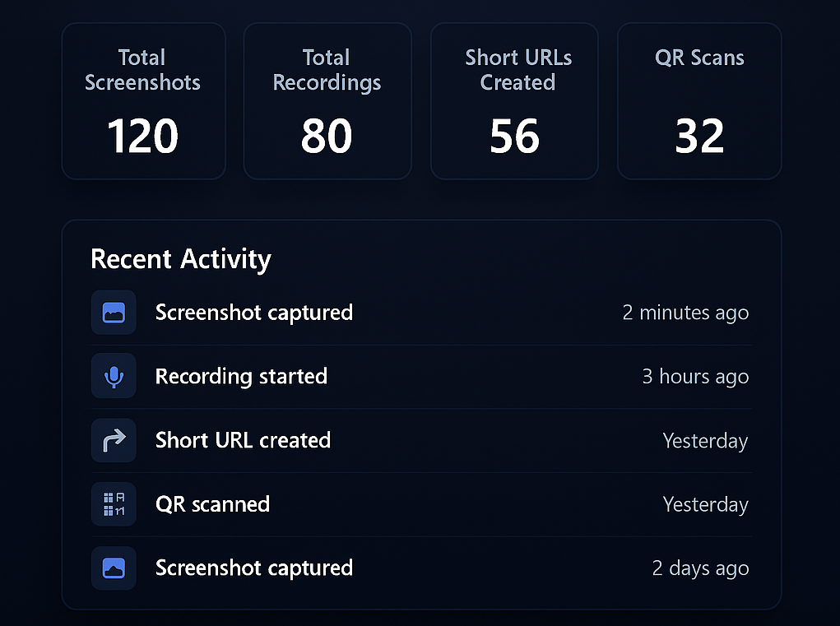This screenshot has height=626, width=840.
Task: Click the QR code icon for QR scanned
Action: pos(114,504)
